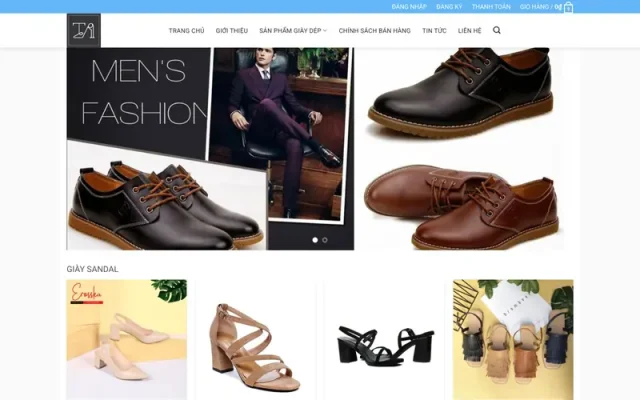Open the search magnifier icon
This screenshot has width=640, height=400.
point(496,30)
